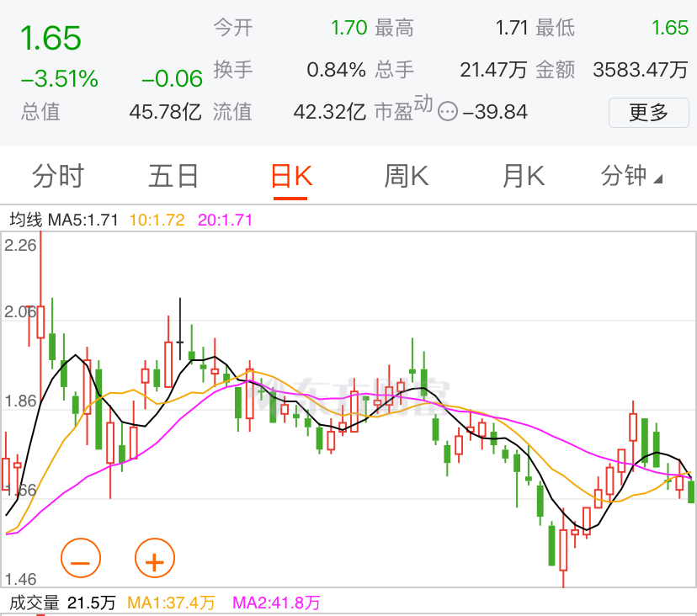
Task: Zoom out the chart with the minus button
Action: pos(81,558)
